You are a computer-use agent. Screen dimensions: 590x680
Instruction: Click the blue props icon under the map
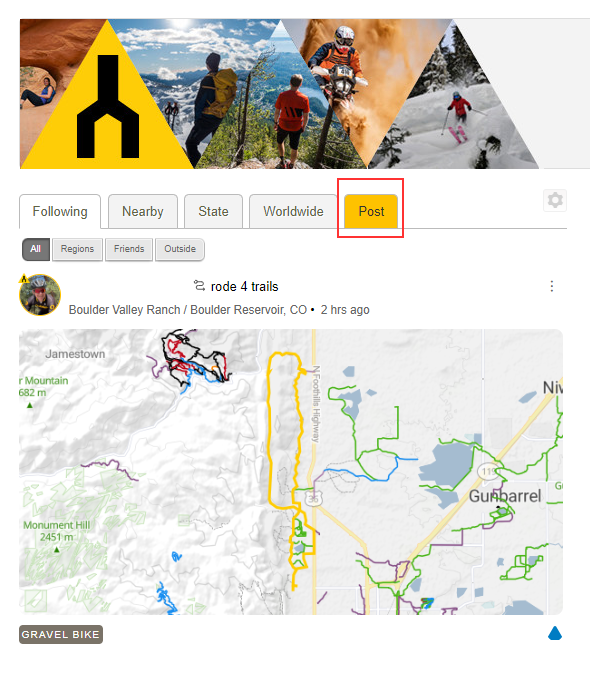[x=555, y=634]
